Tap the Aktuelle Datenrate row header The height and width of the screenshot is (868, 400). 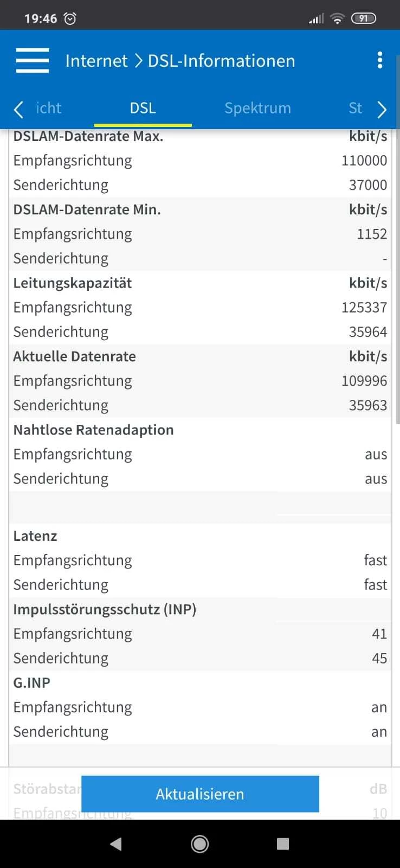(x=75, y=356)
